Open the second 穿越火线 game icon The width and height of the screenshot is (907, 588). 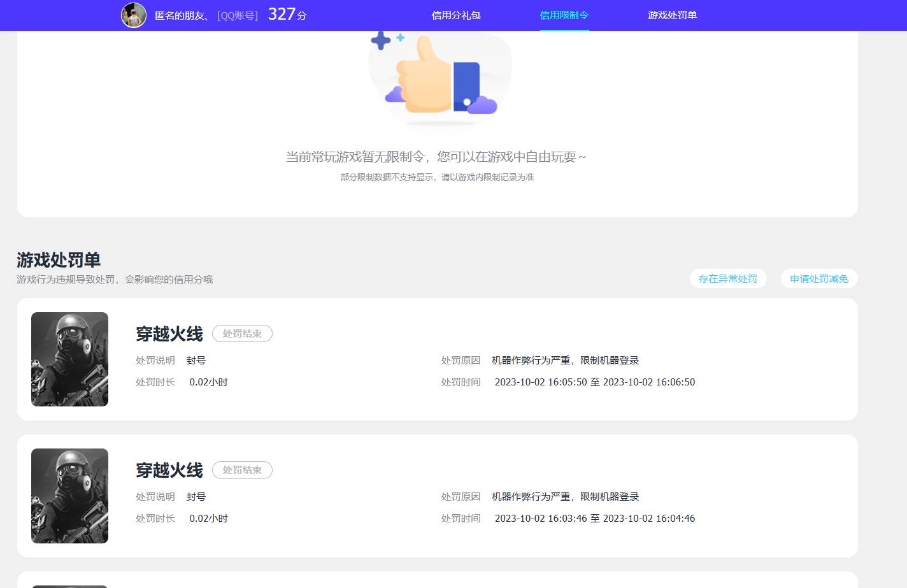(69, 496)
